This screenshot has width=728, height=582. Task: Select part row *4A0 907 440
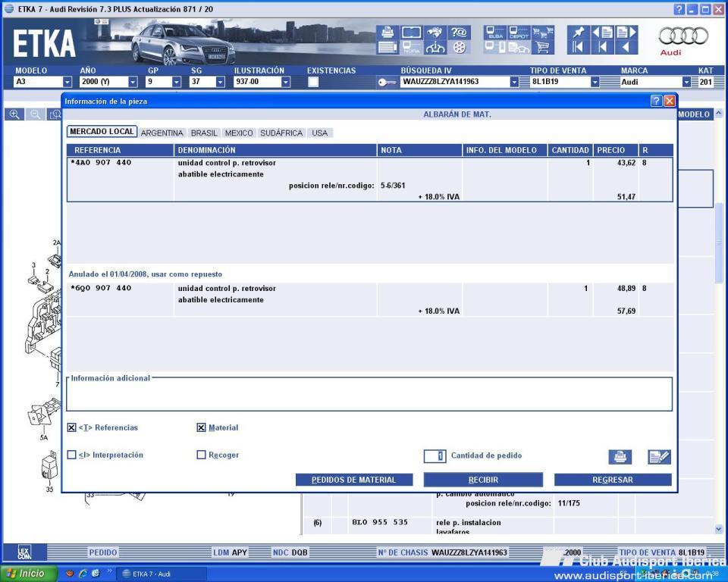(369, 180)
